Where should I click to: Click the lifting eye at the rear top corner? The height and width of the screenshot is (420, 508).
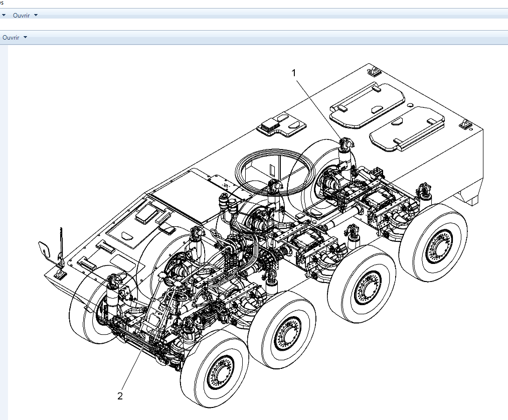click(x=465, y=124)
